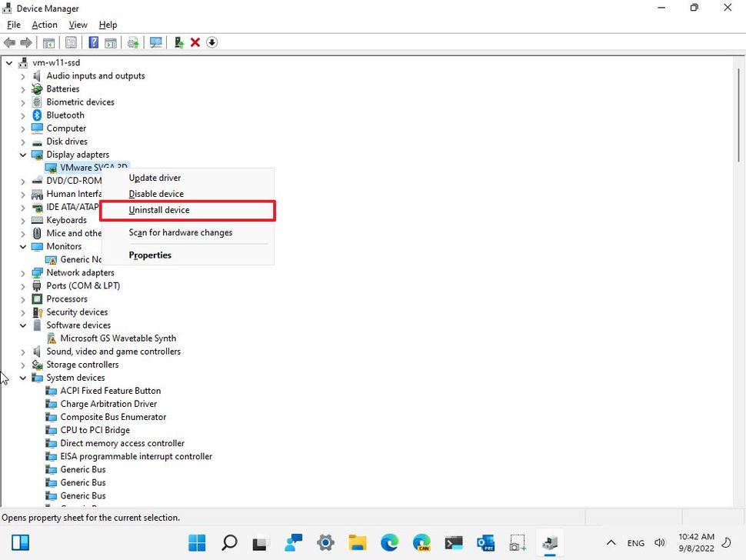Open the Microsoft Edge taskbar icon
This screenshot has height=560, width=746.
point(389,543)
